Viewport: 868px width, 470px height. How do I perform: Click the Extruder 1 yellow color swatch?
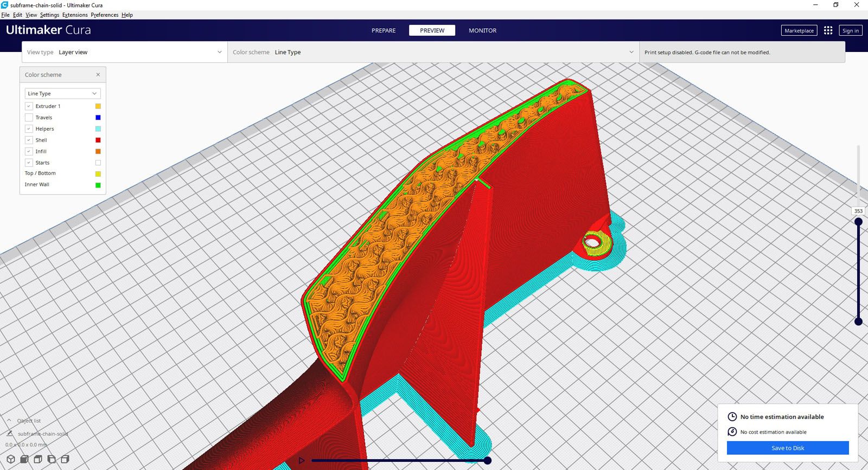click(98, 106)
